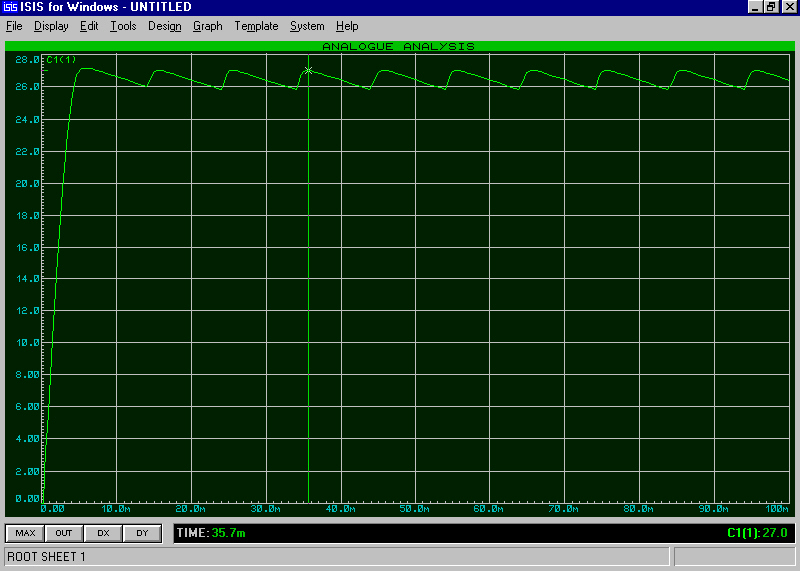
Task: Click the ANALOGUE ANALYSIS graph title bar
Action: pyautogui.click(x=398, y=46)
